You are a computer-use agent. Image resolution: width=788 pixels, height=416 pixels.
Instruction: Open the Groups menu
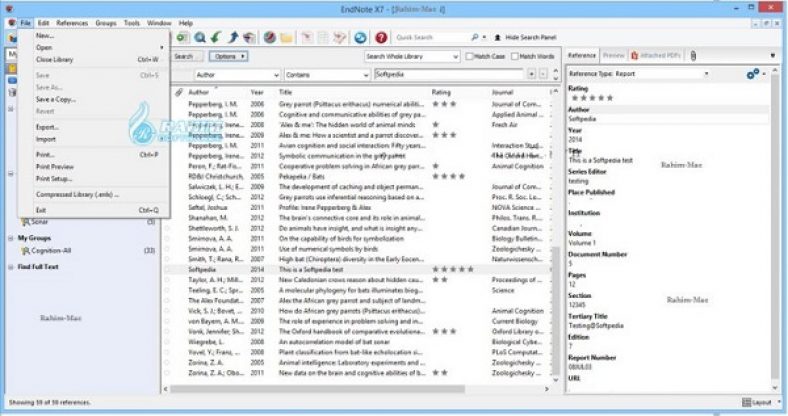tap(106, 23)
